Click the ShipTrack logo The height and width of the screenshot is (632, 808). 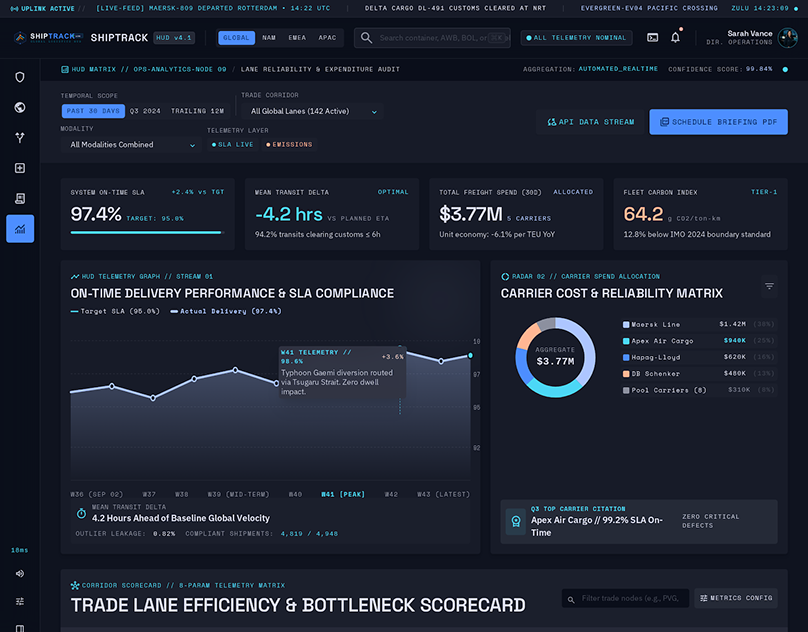click(x=48, y=38)
